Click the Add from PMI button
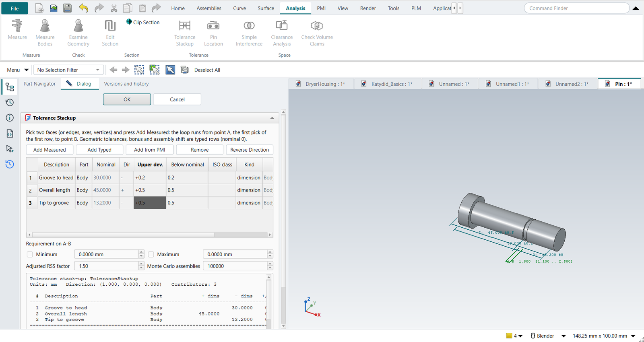Viewport: 644px width, 342px height. [x=150, y=150]
